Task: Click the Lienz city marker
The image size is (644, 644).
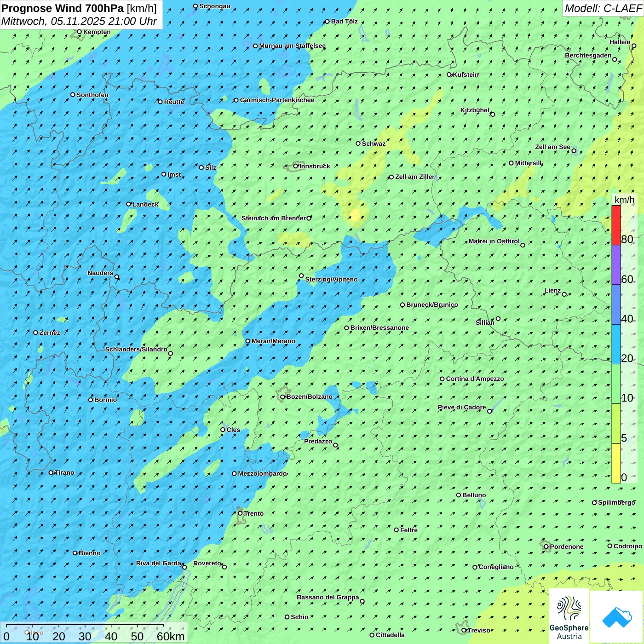Action: click(564, 294)
